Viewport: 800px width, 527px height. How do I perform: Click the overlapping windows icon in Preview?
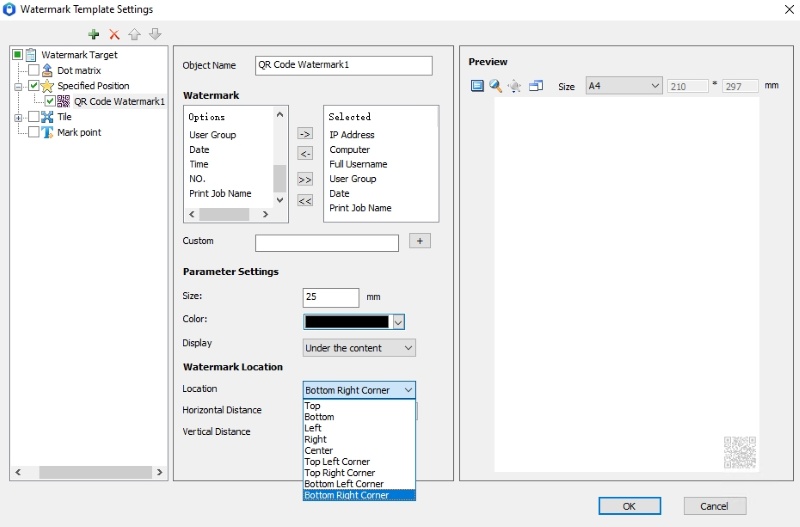pyautogui.click(x=535, y=86)
